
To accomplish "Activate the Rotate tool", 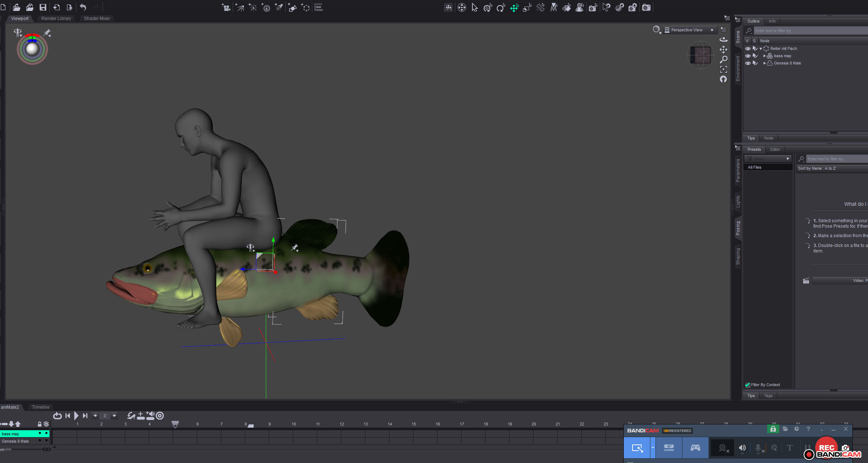I will pyautogui.click(x=501, y=8).
